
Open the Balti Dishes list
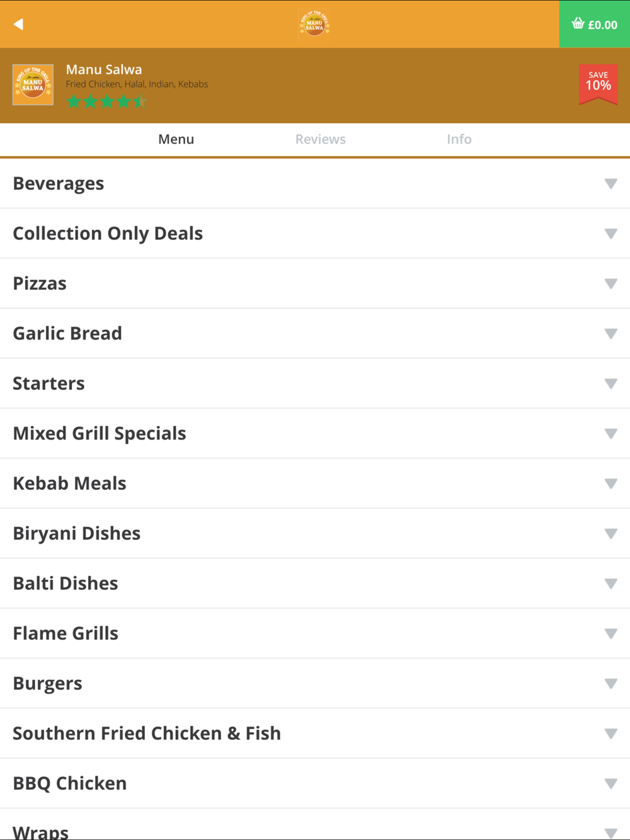(315, 583)
